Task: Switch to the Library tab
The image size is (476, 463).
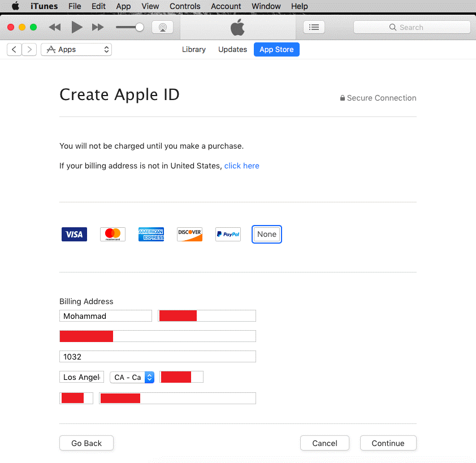Action: [x=194, y=50]
